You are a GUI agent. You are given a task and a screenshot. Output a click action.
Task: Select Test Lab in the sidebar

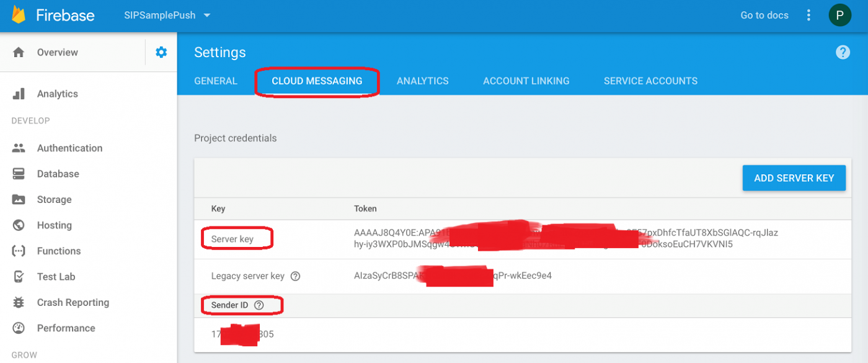[x=56, y=277]
